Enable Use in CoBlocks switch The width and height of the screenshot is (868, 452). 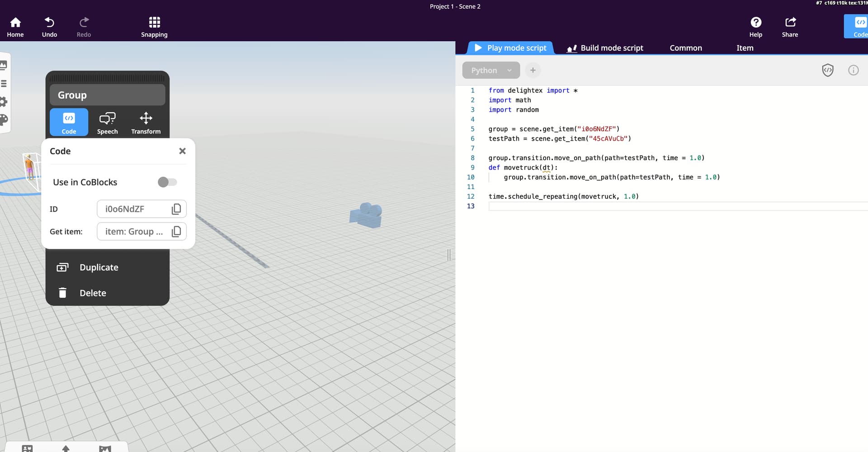pos(167,182)
